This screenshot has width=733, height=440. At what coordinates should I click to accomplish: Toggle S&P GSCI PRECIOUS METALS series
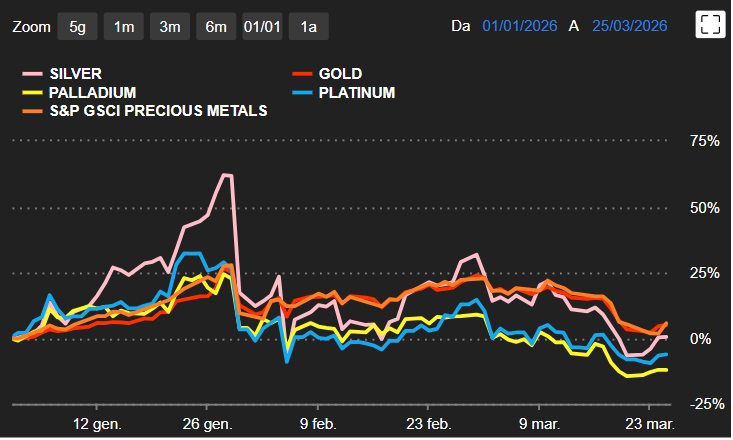[x=157, y=110]
